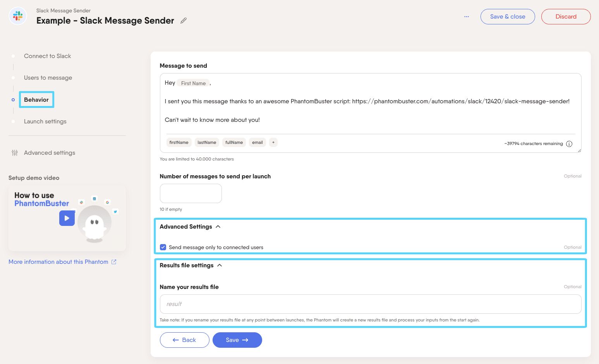Focus the number of messages per launch field

(x=191, y=193)
